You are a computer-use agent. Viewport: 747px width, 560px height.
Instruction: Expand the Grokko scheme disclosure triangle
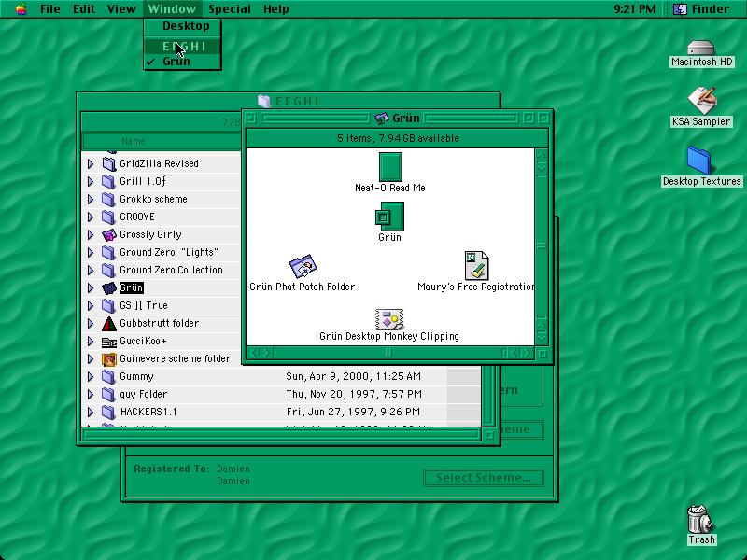(x=91, y=199)
